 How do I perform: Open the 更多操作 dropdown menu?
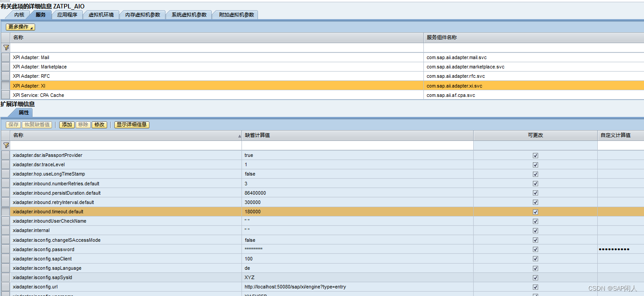(x=20, y=27)
